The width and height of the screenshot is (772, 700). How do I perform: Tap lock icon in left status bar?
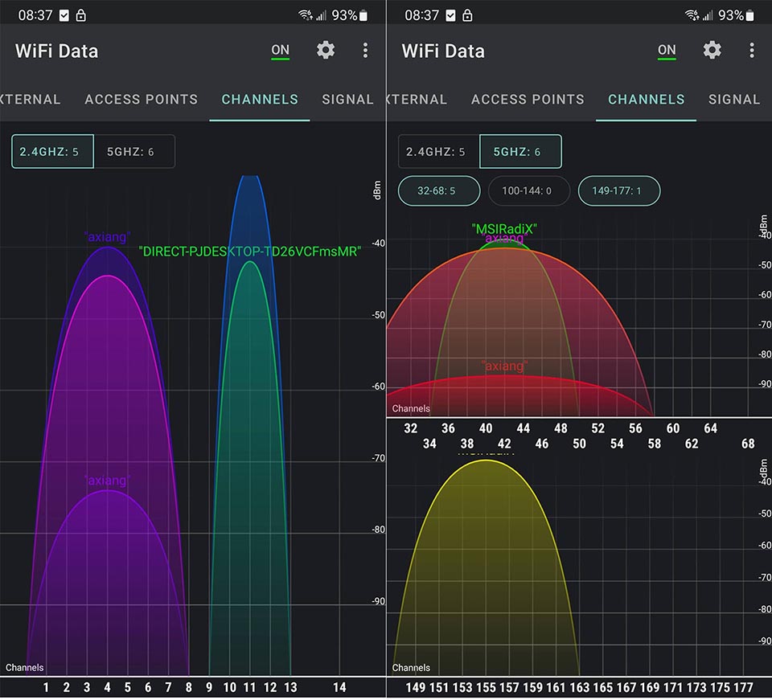[81, 15]
